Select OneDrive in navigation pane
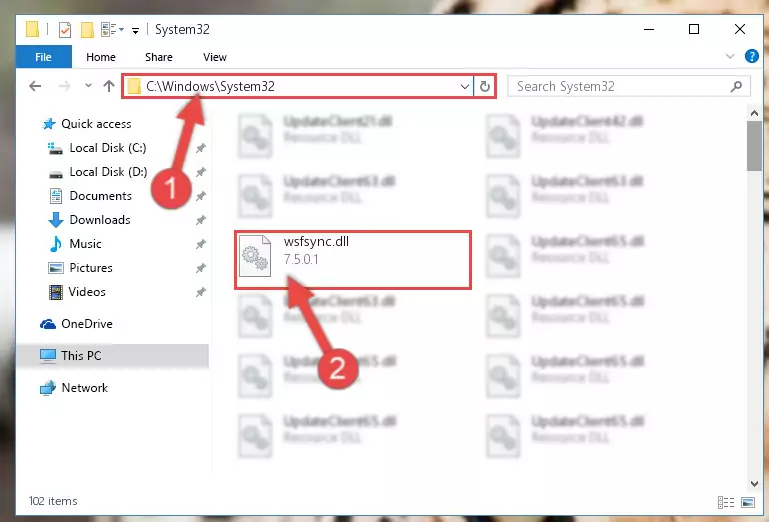The height and width of the screenshot is (522, 769). coord(87,324)
